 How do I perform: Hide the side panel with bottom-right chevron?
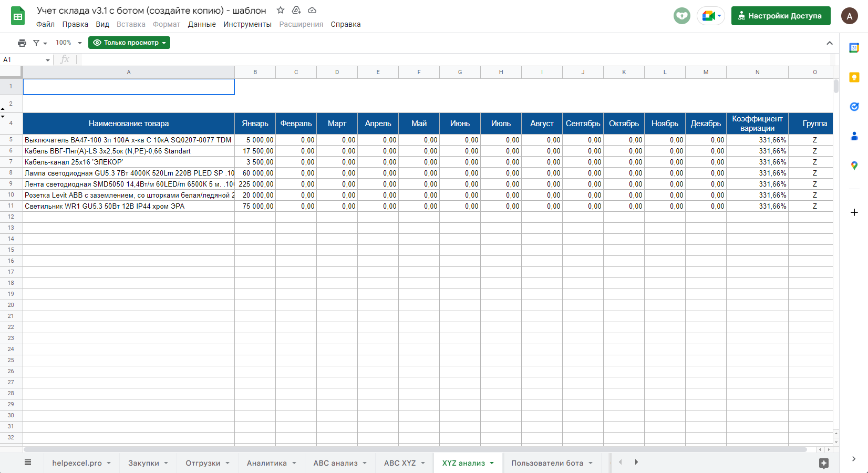pyautogui.click(x=854, y=459)
